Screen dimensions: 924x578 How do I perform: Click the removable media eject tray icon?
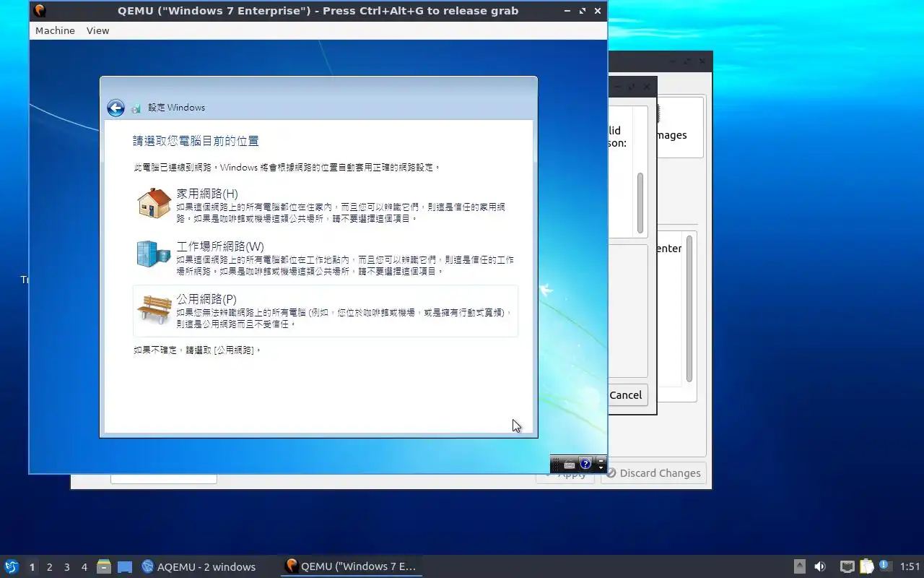pos(800,566)
